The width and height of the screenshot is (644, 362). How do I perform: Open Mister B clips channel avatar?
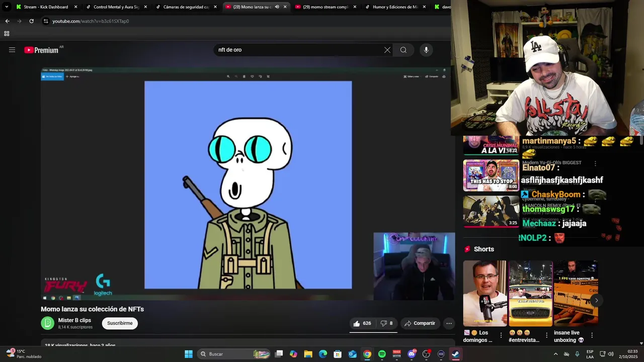click(x=47, y=323)
